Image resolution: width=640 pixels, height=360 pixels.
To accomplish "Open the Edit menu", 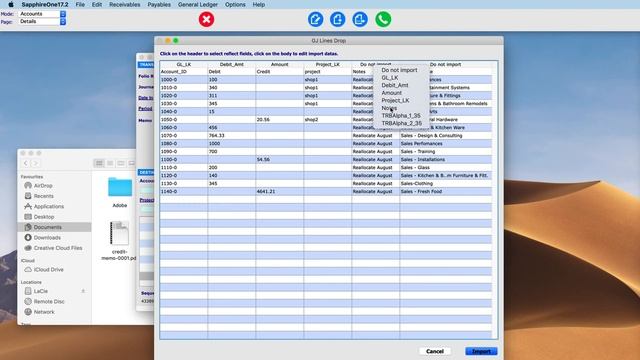I will click(97, 4).
